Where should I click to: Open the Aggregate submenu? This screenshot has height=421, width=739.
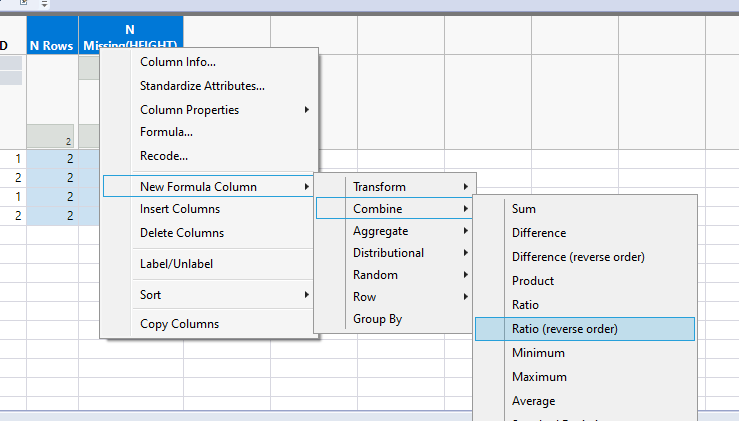click(380, 231)
